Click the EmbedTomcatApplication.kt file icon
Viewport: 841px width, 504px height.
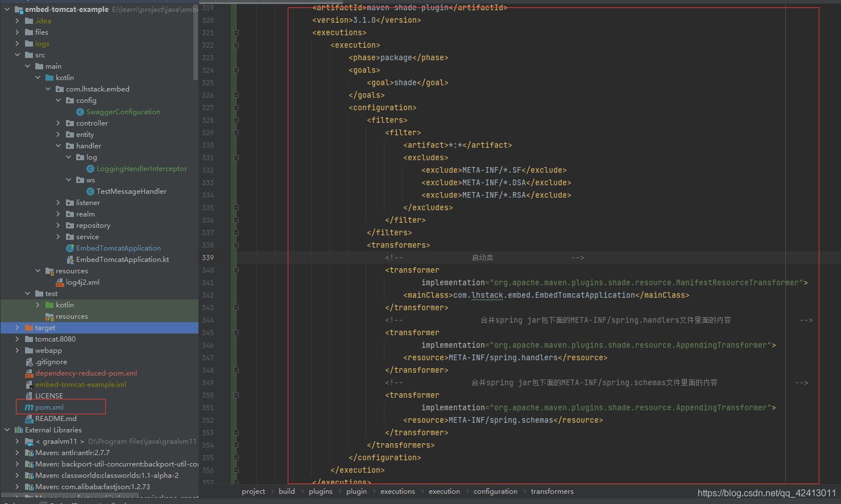(x=70, y=260)
